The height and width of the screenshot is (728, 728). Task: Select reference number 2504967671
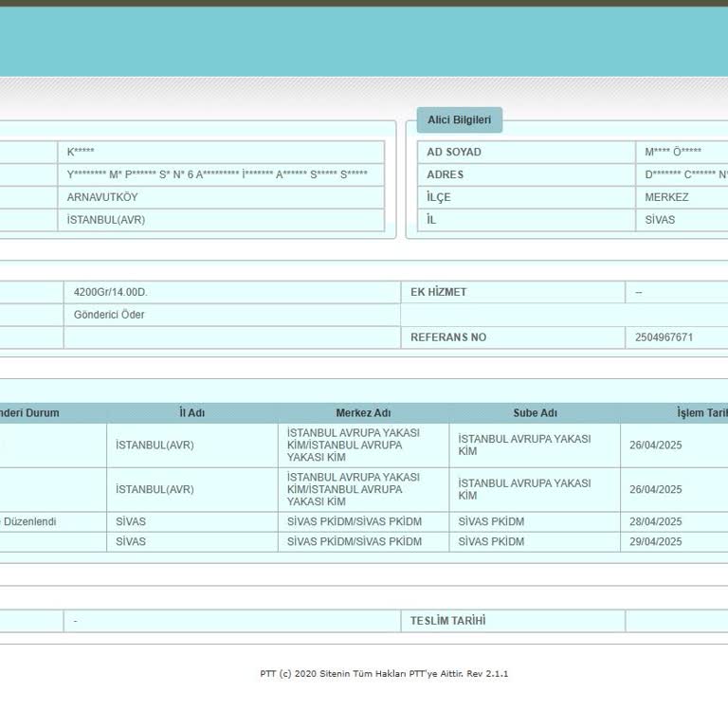(x=664, y=337)
